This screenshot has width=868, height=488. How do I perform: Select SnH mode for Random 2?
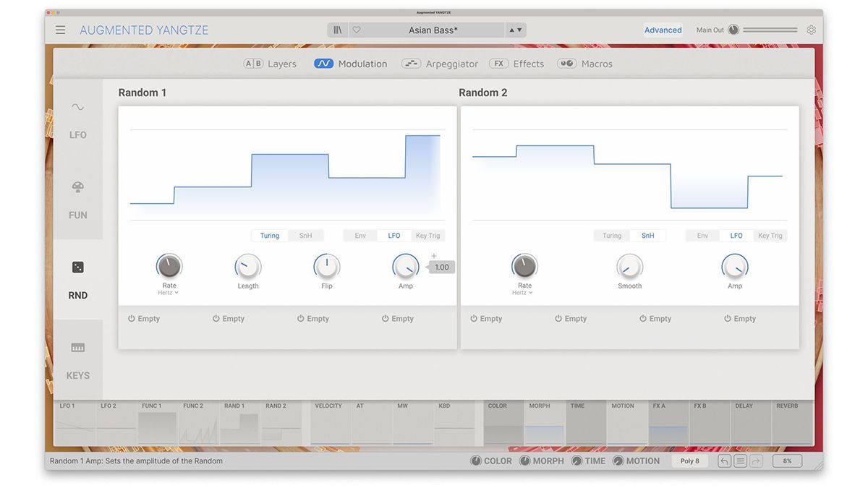click(648, 236)
